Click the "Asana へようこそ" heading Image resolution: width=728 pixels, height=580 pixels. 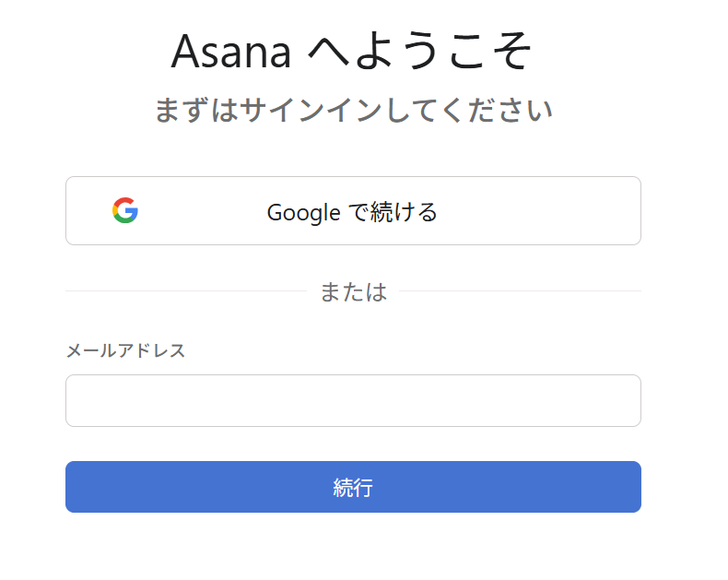click(352, 51)
